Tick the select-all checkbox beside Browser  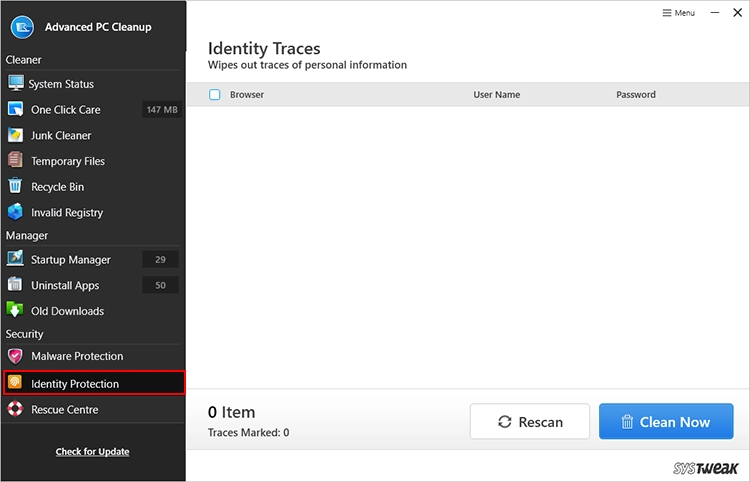click(x=215, y=94)
